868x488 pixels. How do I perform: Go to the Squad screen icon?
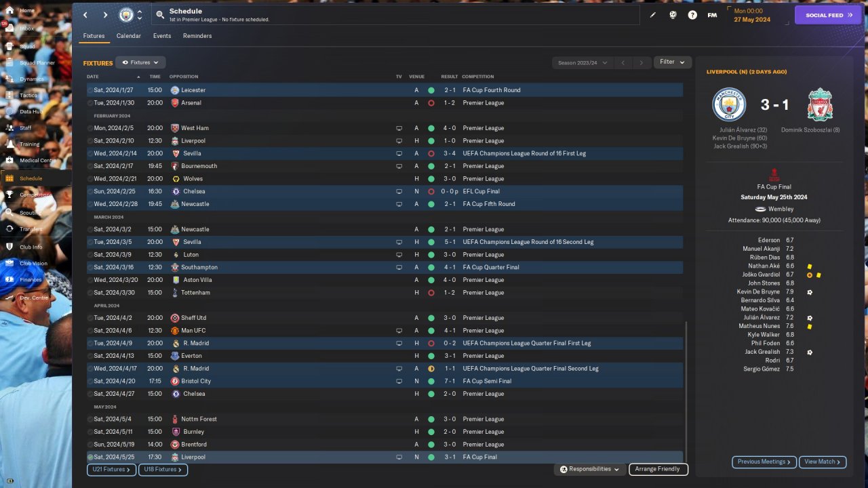9,46
